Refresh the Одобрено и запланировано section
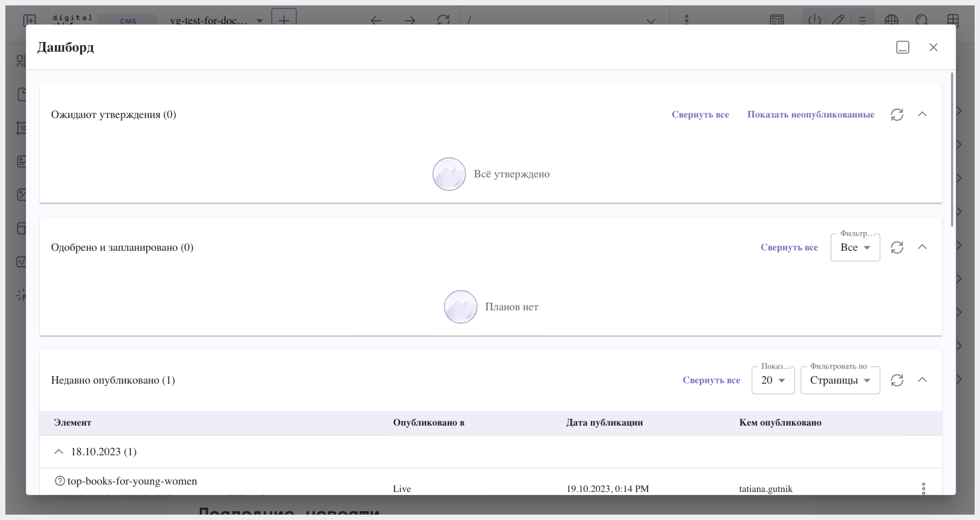980x520 pixels. point(897,247)
